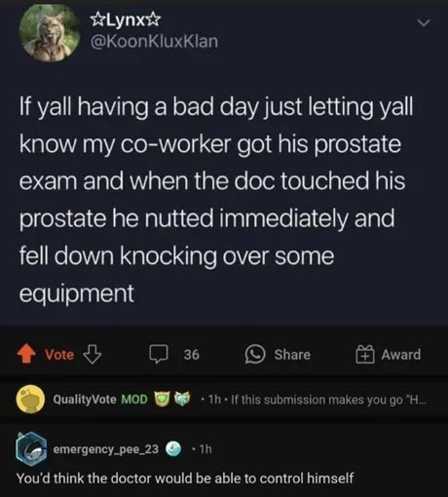Image resolution: width=448 pixels, height=497 pixels.
Task: Click the flair badge next to the shield
Action: pyautogui.click(x=182, y=399)
